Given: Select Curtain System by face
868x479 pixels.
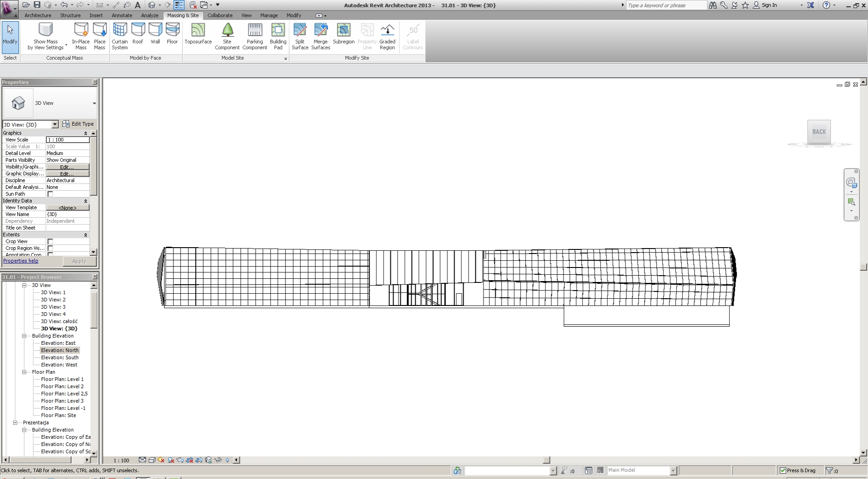Looking at the screenshot, I should (x=120, y=36).
